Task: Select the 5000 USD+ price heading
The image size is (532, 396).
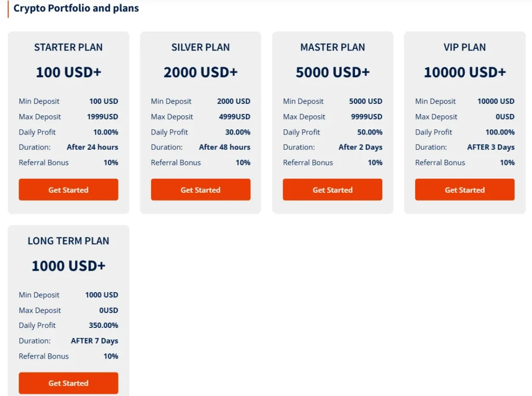Action: coord(332,72)
